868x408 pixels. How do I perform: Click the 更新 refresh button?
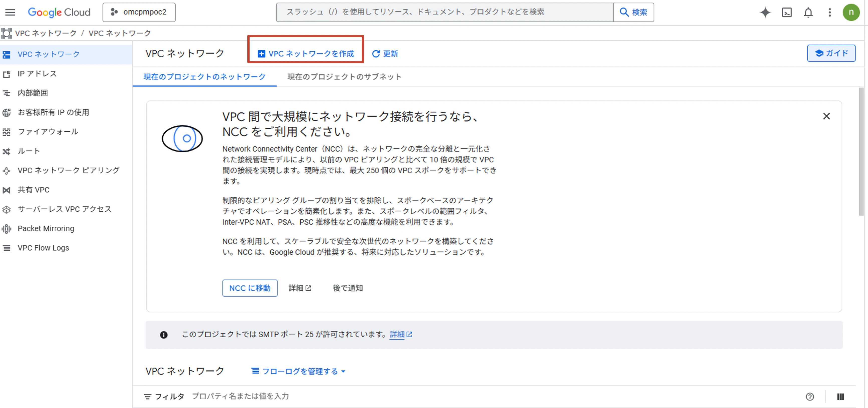(385, 54)
